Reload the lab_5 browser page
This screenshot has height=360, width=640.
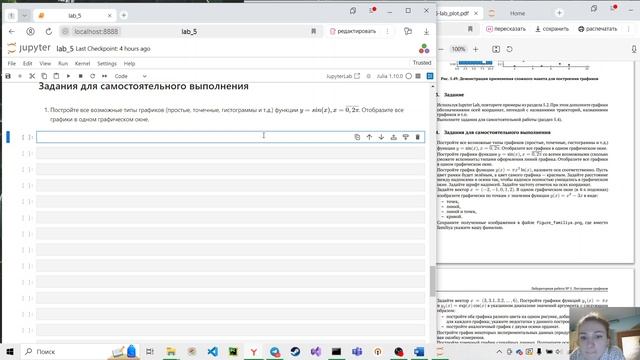click(49, 31)
